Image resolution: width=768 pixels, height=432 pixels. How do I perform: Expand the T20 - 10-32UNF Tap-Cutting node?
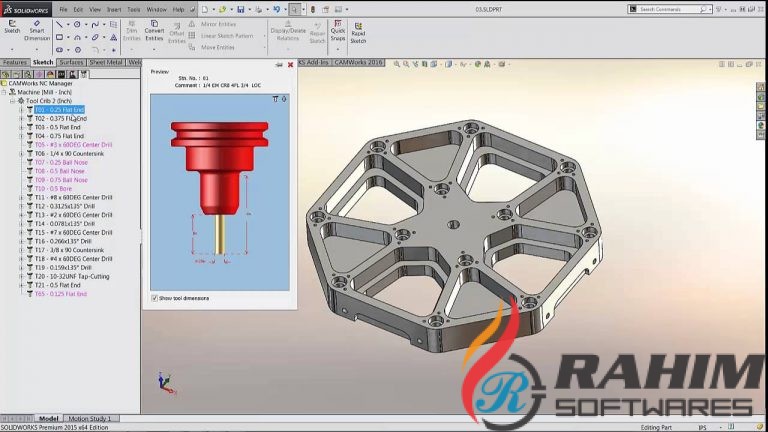pyautogui.click(x=22, y=276)
